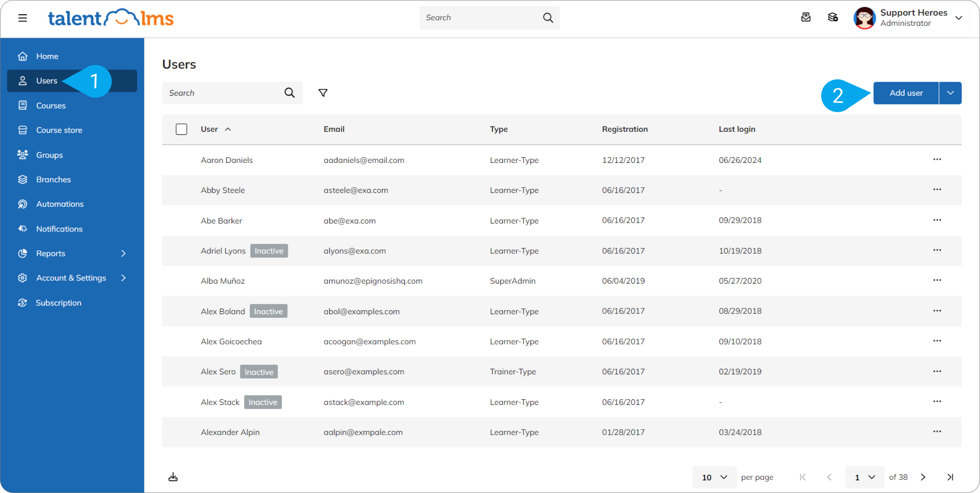Viewport: 980px width, 493px height.
Task: Click the export/download icon below table
Action: point(173,477)
